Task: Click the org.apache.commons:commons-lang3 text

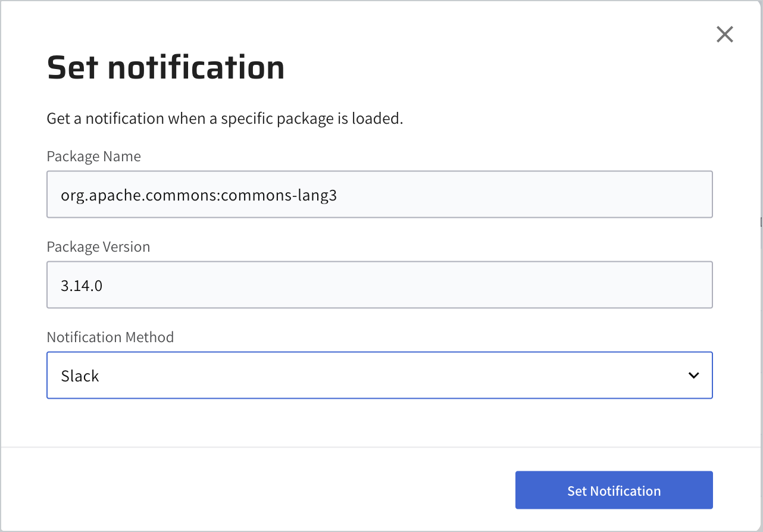Action: pos(199,195)
